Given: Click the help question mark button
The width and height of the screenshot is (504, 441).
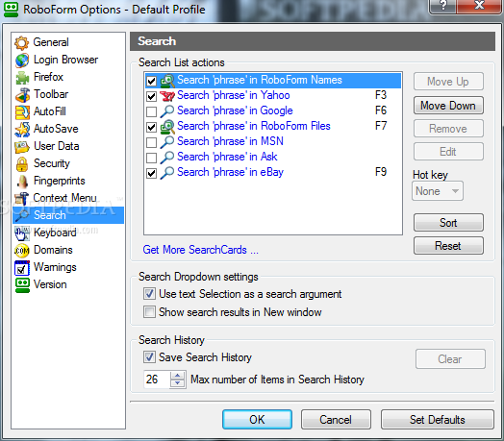Looking at the screenshot, I should (443, 6).
